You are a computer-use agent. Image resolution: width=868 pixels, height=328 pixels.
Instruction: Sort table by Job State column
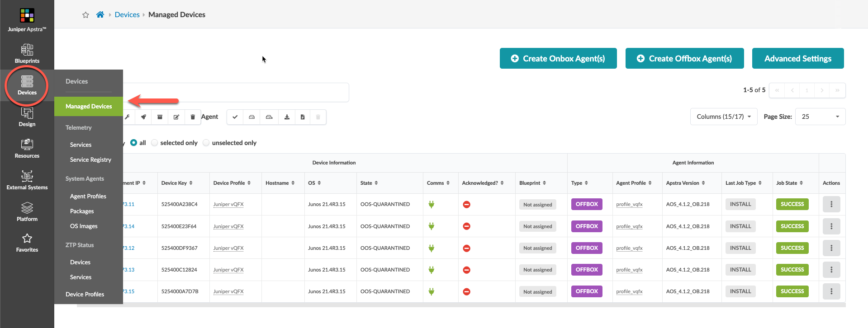point(790,183)
